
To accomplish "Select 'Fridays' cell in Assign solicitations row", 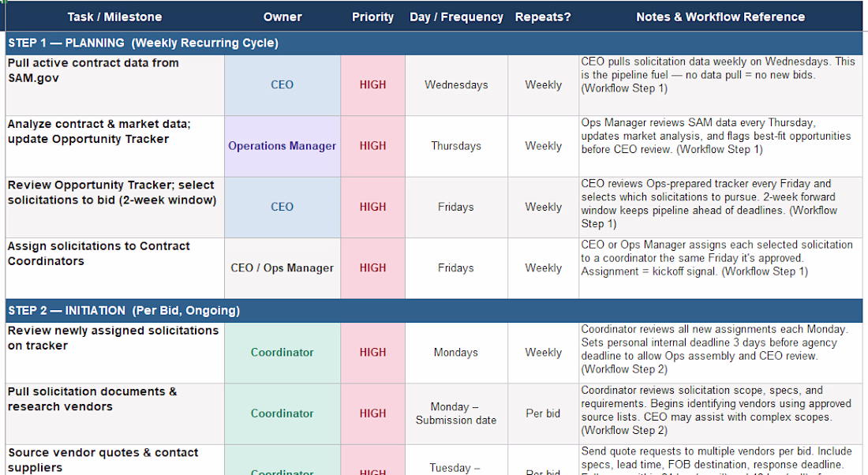I will pos(456,268).
